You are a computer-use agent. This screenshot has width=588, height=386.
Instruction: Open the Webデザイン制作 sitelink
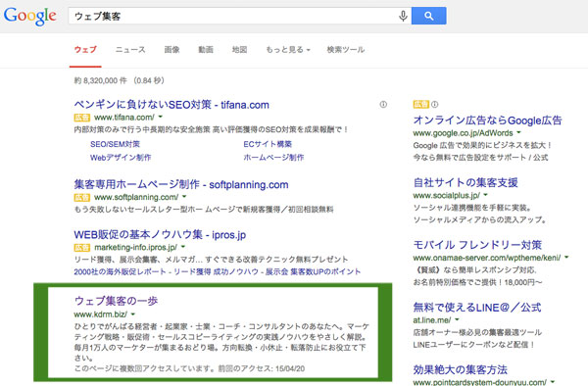click(x=121, y=158)
